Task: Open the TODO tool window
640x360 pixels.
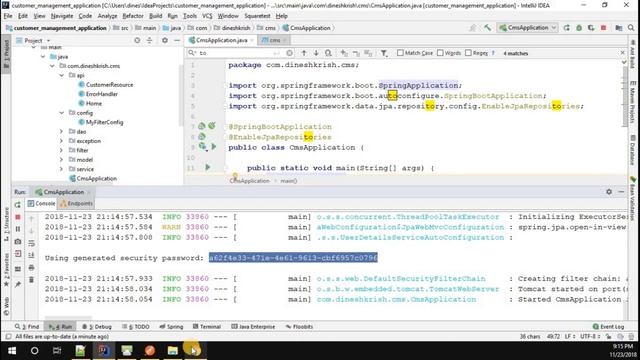Action: pos(136,327)
